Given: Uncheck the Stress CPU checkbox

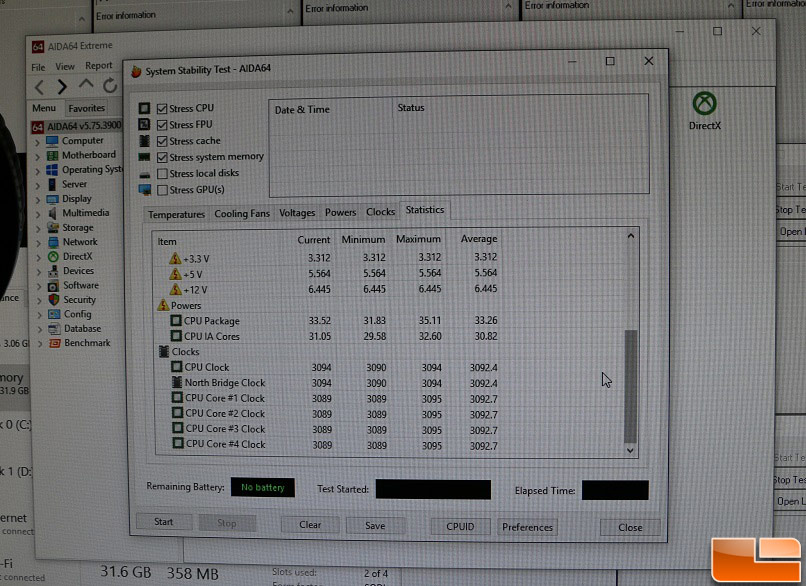Looking at the screenshot, I should tap(162, 108).
